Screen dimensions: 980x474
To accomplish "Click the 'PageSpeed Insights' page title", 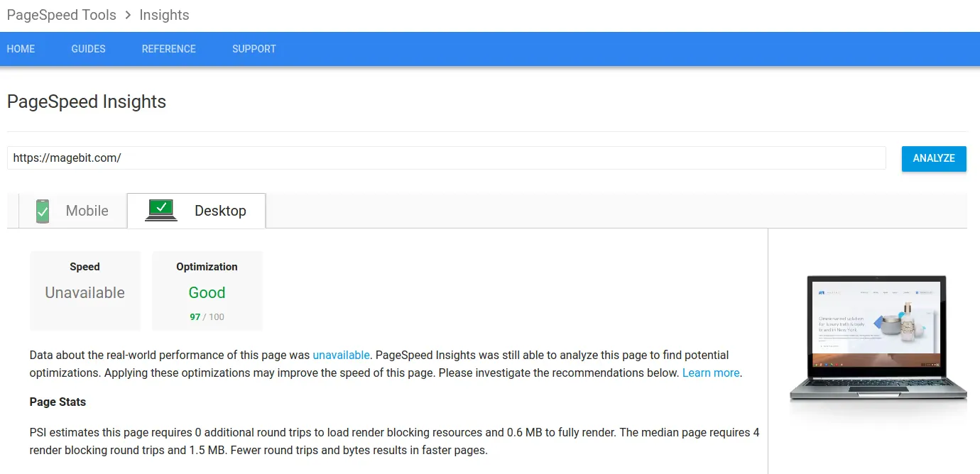I will (x=87, y=101).
